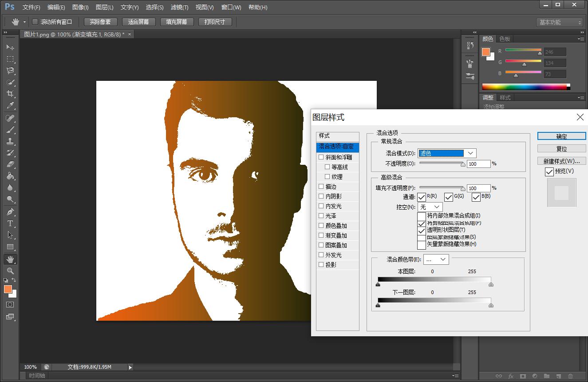Expand the 基本功能 workspace dropdown
This screenshot has width=588, height=382.
[x=560, y=22]
